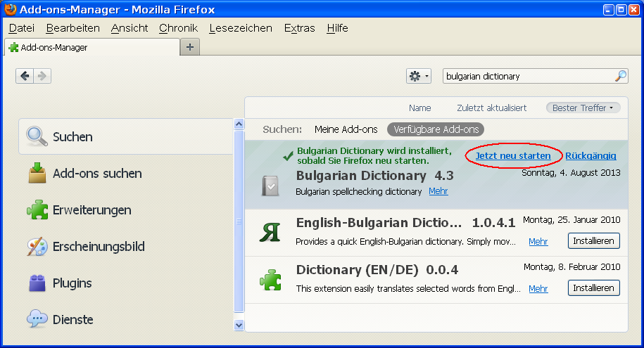Screen dimensions: 644x348
Task: Select Verfügbare Add-ons search filter
Action: coord(436,129)
